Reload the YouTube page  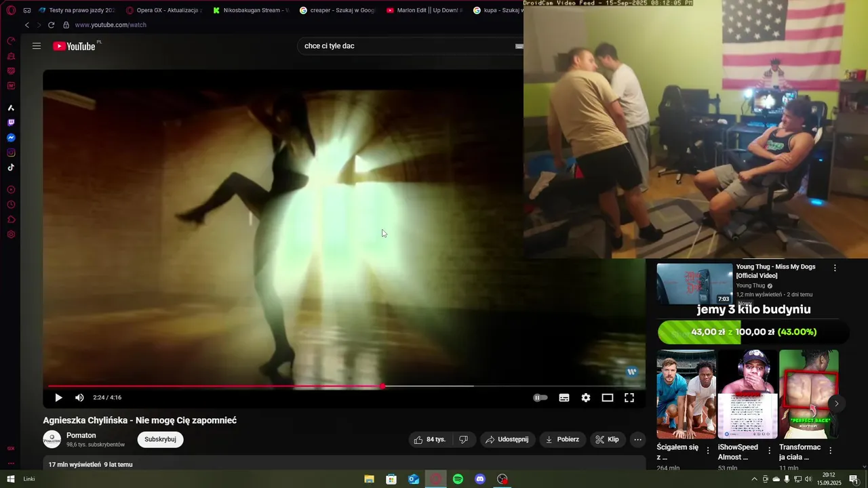coord(51,25)
